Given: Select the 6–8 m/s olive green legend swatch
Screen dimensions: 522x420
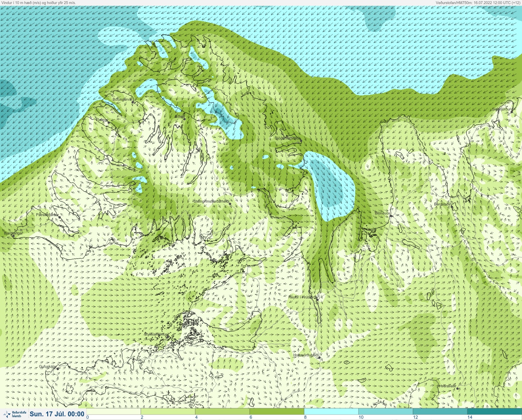Looking at the screenshot, I should (277, 411).
